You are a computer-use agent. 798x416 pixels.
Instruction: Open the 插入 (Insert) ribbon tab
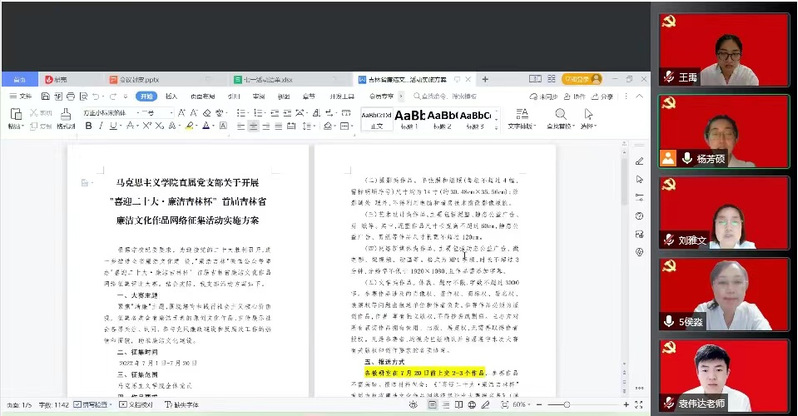[171, 97]
